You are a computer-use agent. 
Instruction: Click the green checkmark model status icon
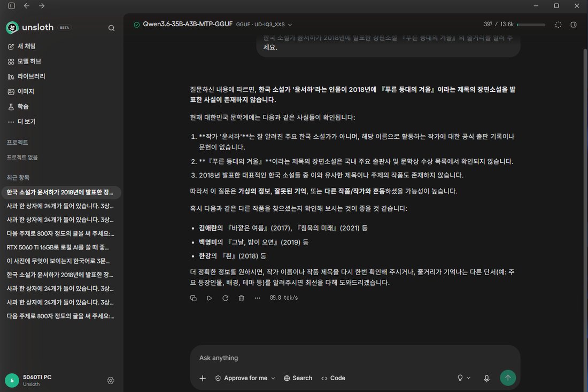click(x=136, y=25)
